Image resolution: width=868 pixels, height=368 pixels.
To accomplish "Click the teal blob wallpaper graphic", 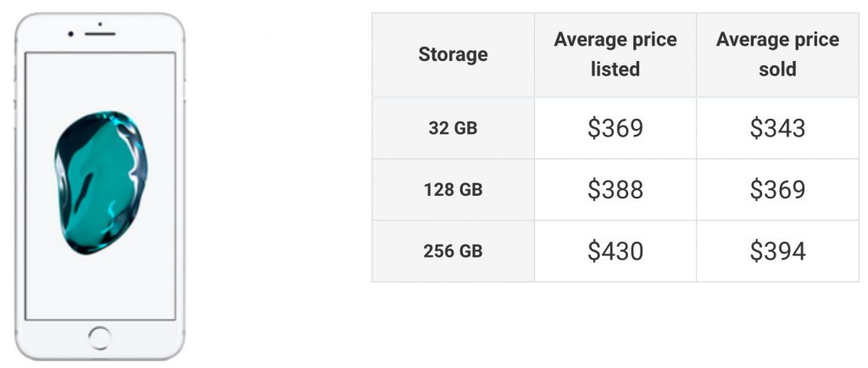I will tap(101, 182).
